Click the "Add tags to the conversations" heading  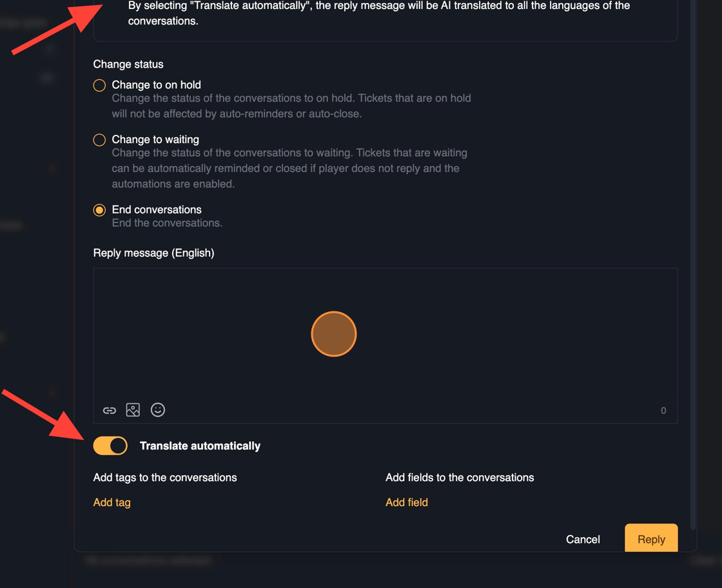tap(165, 478)
